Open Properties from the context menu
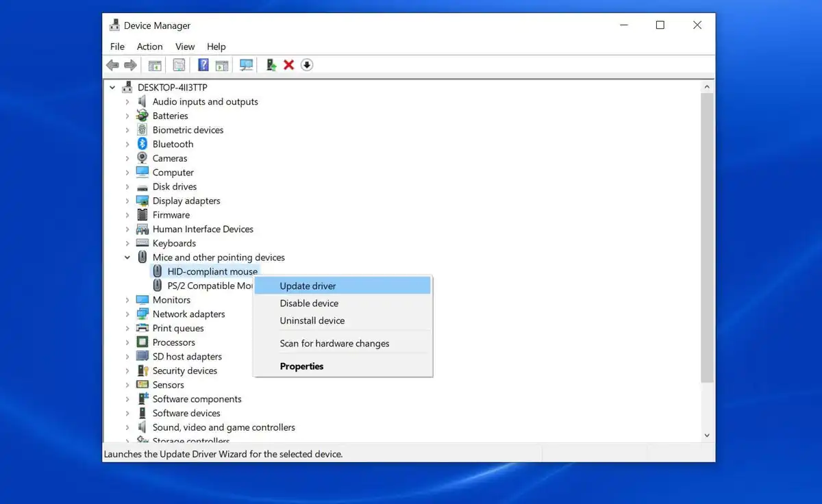Viewport: 822px width, 504px height. click(x=301, y=366)
